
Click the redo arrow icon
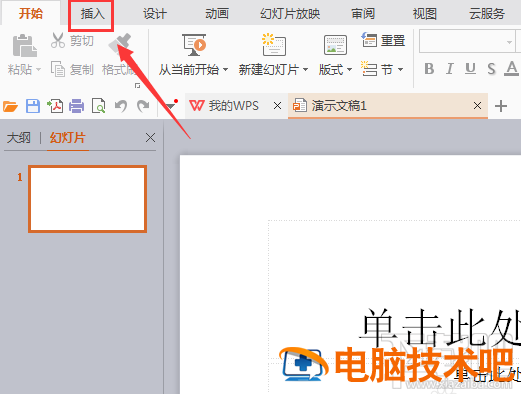tap(143, 106)
